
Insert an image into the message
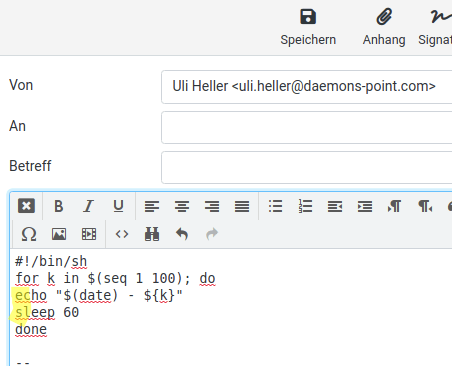click(x=59, y=234)
